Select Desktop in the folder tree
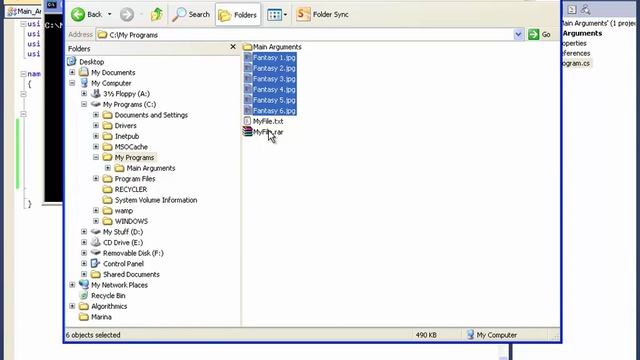Screen dimensions: 640x360 (x=91, y=62)
